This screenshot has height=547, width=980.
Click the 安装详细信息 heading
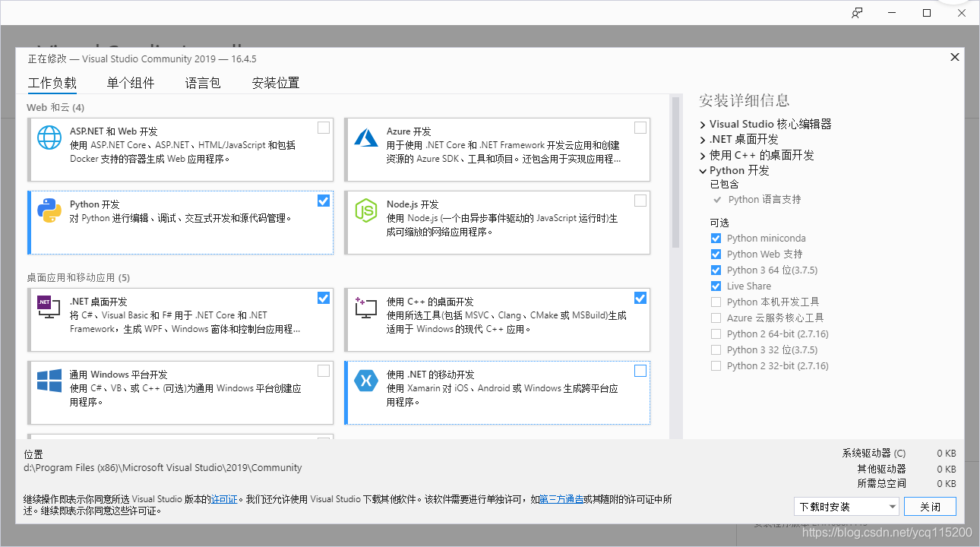[744, 100]
